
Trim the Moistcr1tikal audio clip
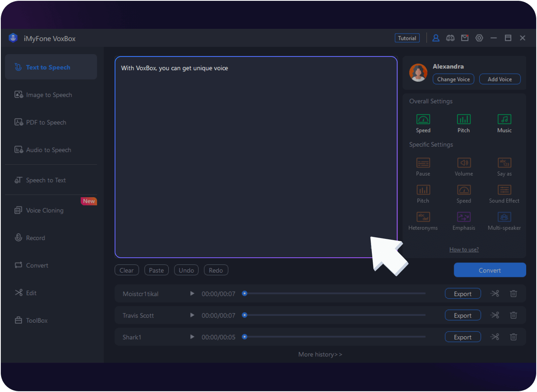tap(495, 294)
